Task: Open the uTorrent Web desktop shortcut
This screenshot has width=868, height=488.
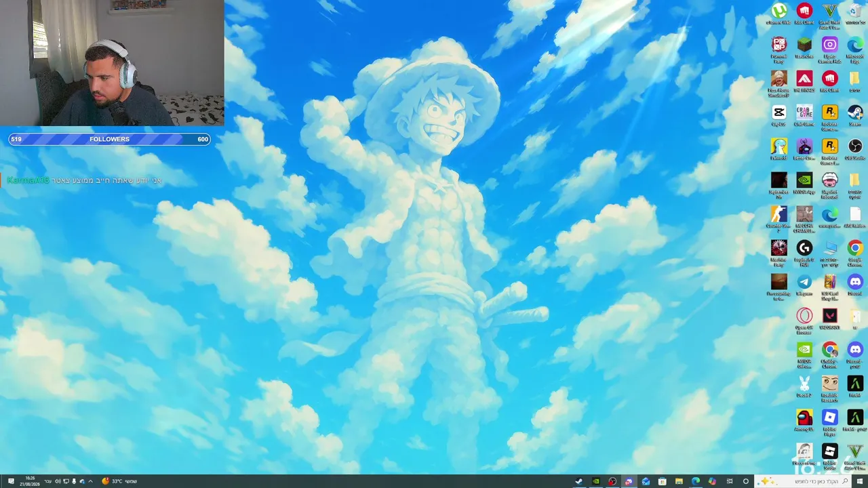Action: click(778, 14)
